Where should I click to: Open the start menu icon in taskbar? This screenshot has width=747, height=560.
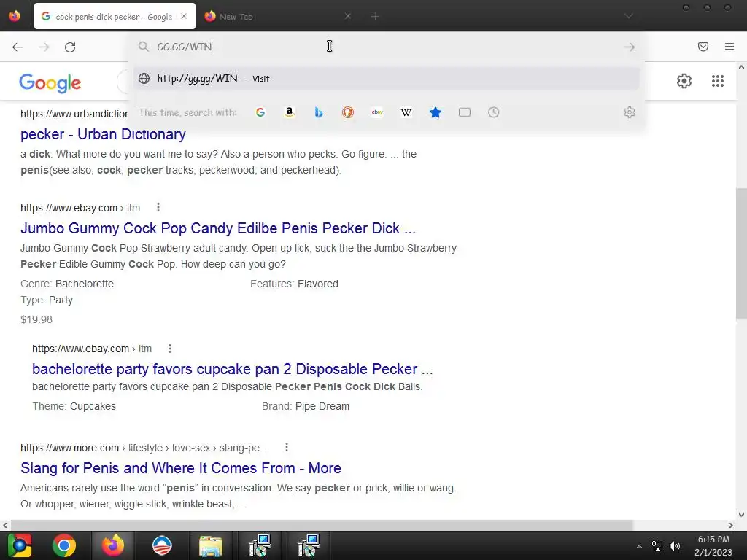point(20,545)
